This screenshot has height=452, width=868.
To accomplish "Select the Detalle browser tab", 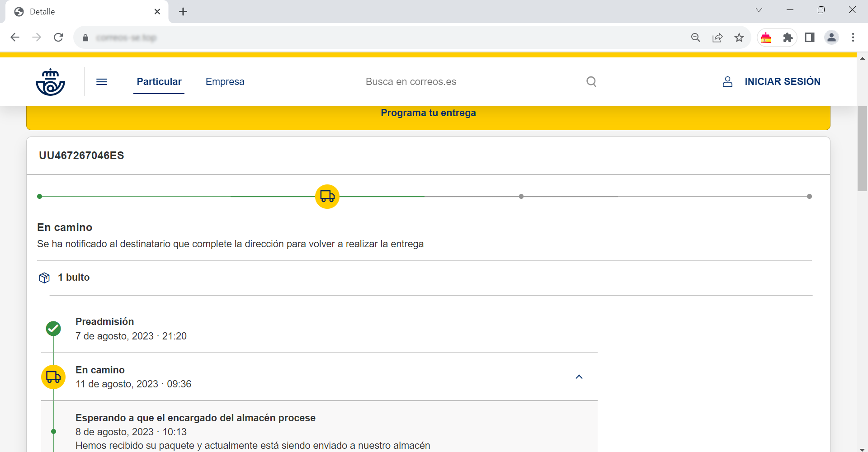I will 87,12.
